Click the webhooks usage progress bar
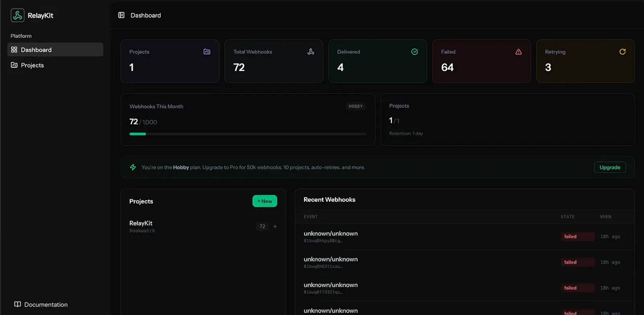The width and height of the screenshot is (644, 315). tap(248, 134)
